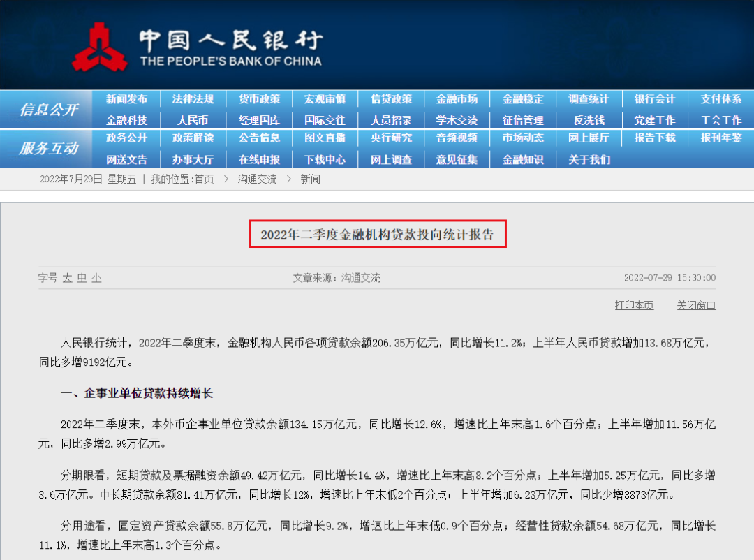This screenshot has height=560, width=754.
Task: Go to 金融知识 section
Action: [523, 160]
